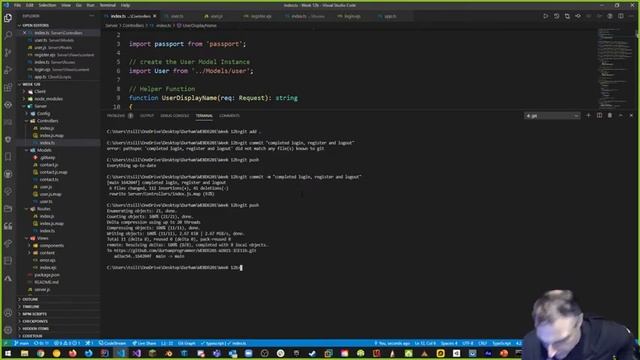
Task: Kill the terminal with trash icon
Action: [610, 116]
